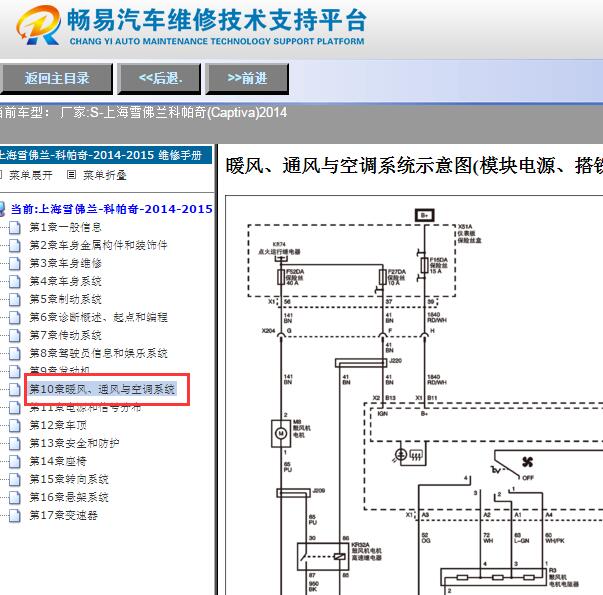Click page icon beside 第7章传动系统

(15, 335)
